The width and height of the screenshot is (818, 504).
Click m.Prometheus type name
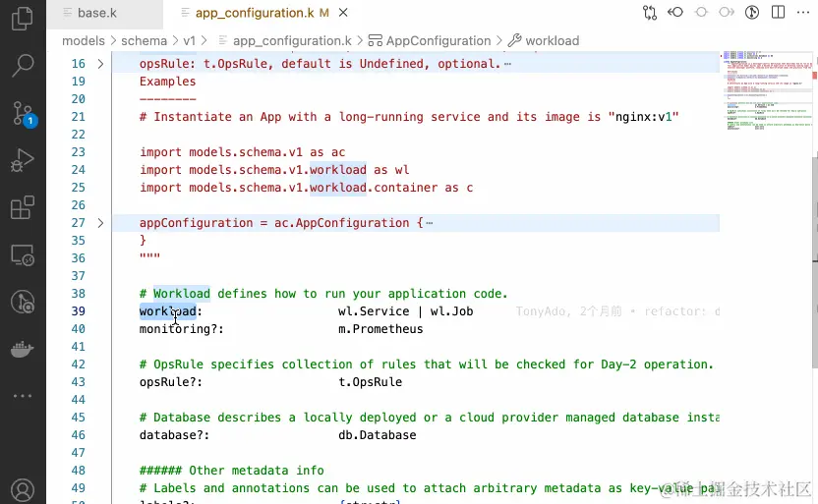(380, 329)
